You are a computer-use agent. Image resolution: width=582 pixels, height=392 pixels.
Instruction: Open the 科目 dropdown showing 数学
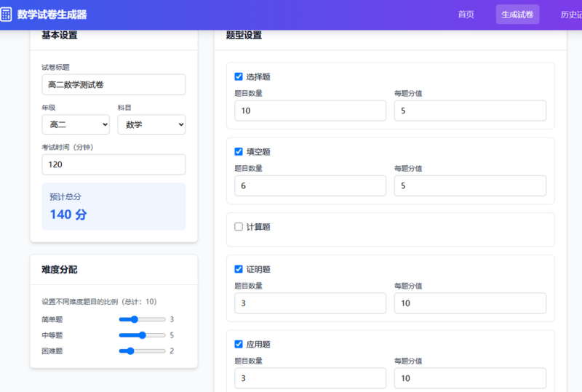click(151, 124)
